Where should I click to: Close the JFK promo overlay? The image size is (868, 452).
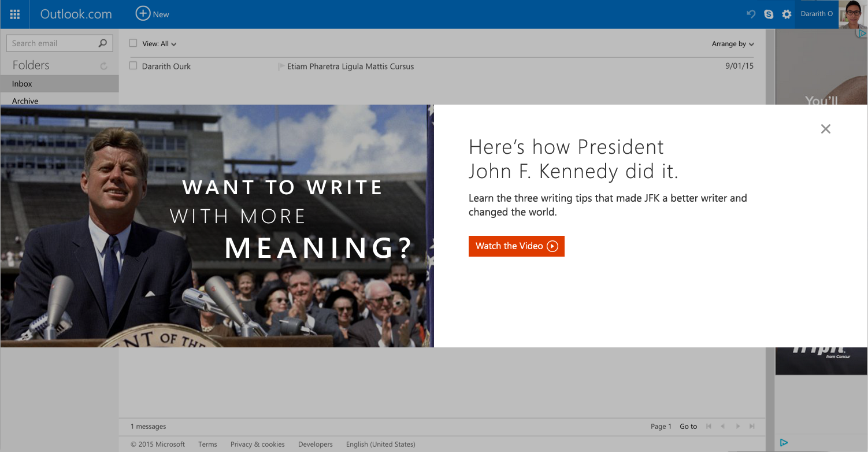[826, 129]
